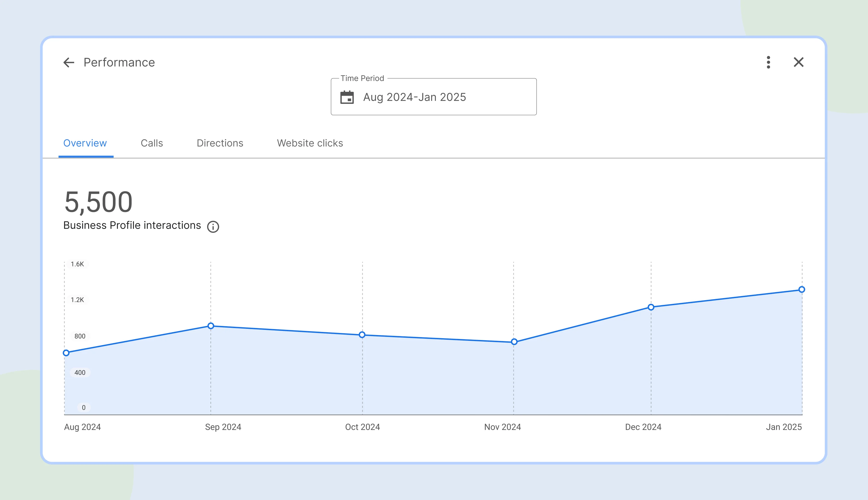This screenshot has width=868, height=500.
Task: Click the Jan 2025 data point on chart
Action: click(802, 290)
